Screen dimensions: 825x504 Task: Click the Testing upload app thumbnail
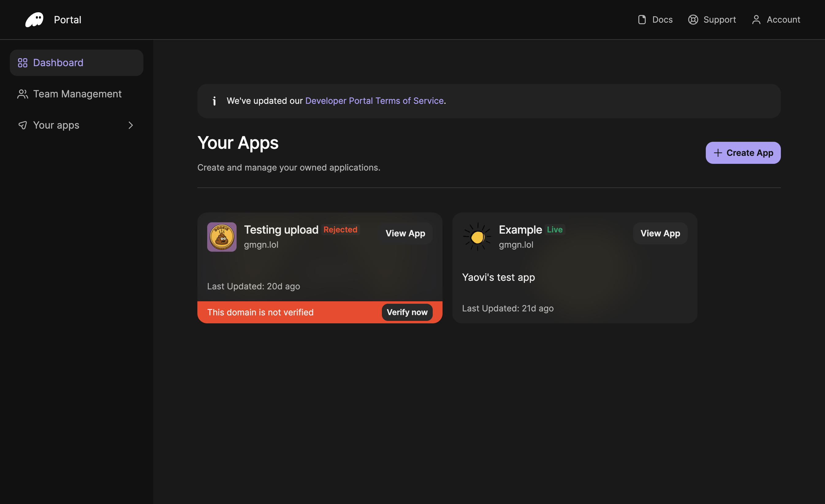222,237
